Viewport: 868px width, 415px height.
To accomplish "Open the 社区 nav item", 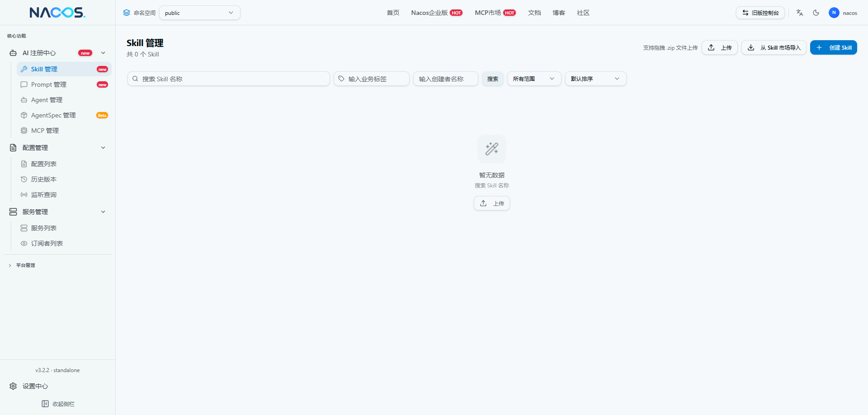I will (583, 13).
